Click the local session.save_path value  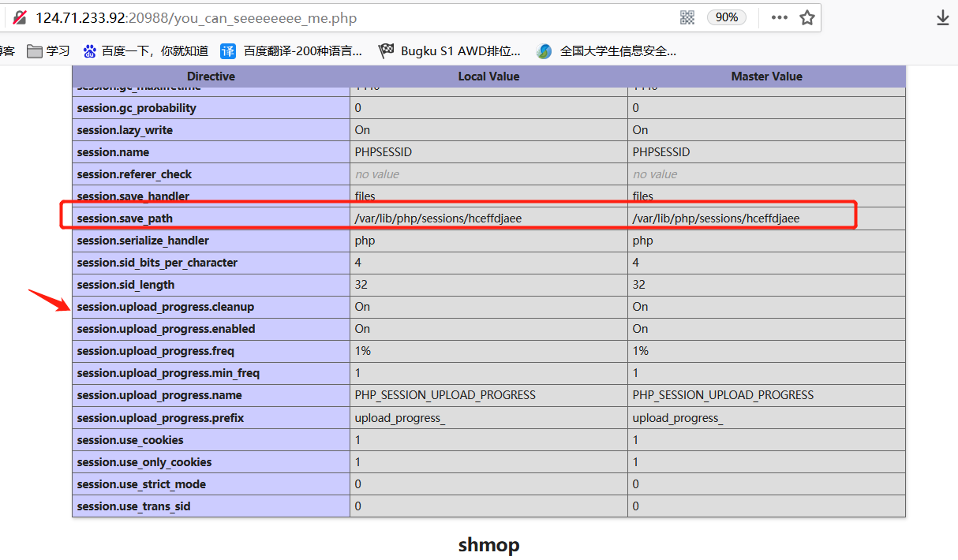pyautogui.click(x=438, y=218)
